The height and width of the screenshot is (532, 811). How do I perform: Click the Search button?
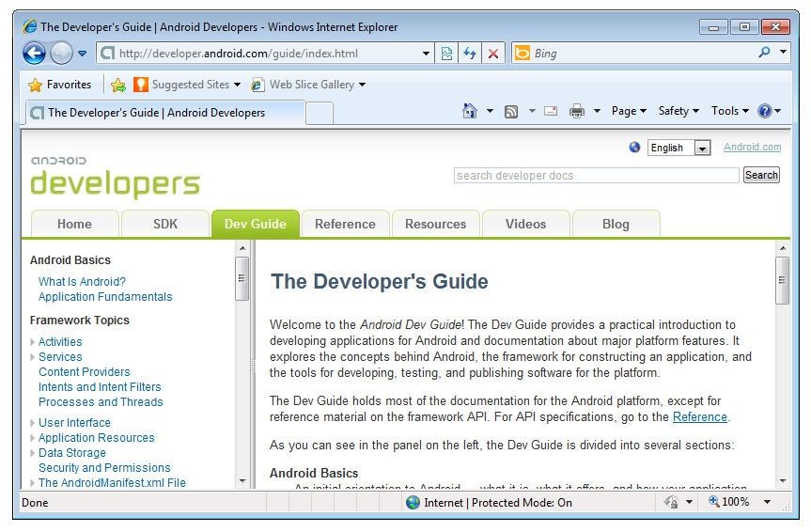(x=761, y=175)
